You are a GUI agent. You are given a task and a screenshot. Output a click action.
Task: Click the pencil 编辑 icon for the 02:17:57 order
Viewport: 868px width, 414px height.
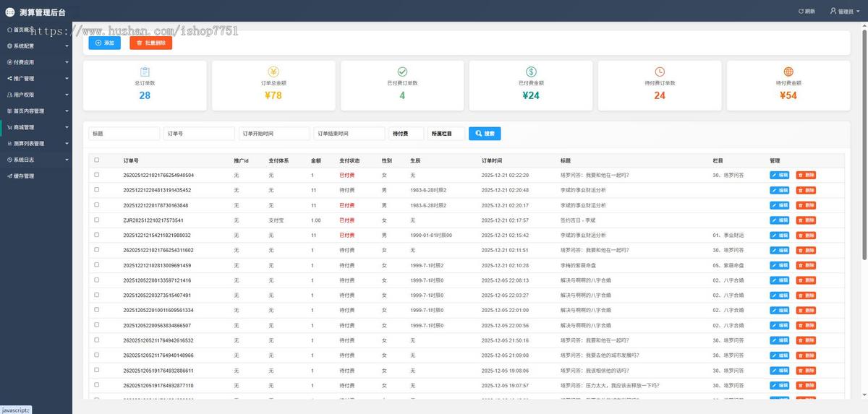pyautogui.click(x=775, y=220)
